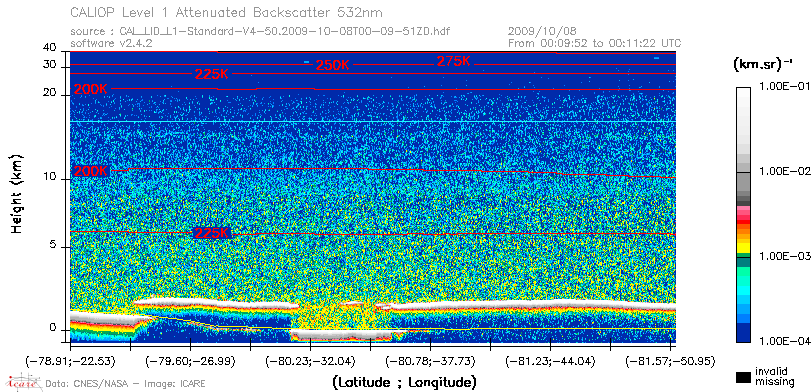Click the 'software v2.4.2' label

click(111, 43)
